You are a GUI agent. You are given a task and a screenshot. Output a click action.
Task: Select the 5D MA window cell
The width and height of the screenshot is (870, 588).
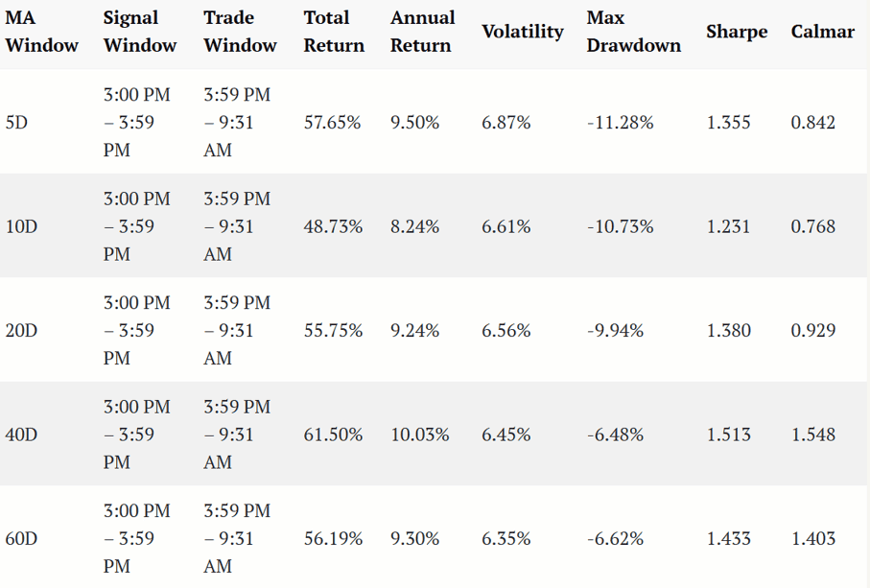pyautogui.click(x=16, y=122)
